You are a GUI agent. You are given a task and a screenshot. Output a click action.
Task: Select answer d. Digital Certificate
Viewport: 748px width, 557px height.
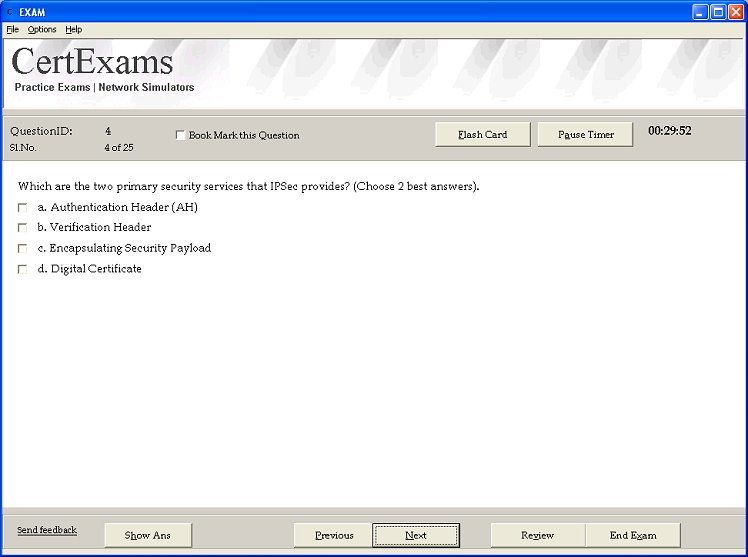(x=22, y=269)
